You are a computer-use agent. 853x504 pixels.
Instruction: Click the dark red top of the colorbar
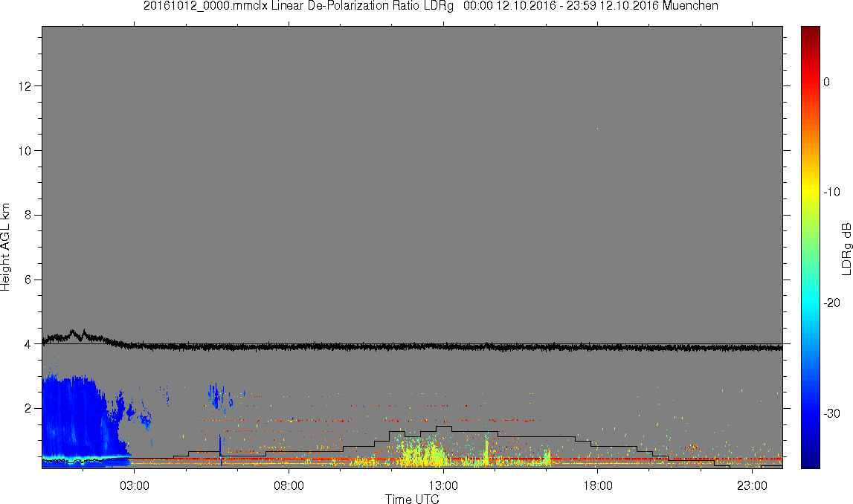coord(811,33)
